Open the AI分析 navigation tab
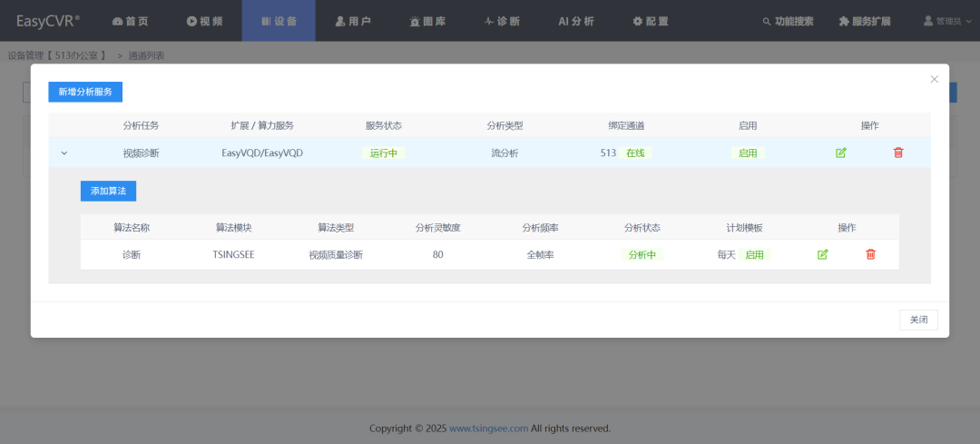 (576, 21)
